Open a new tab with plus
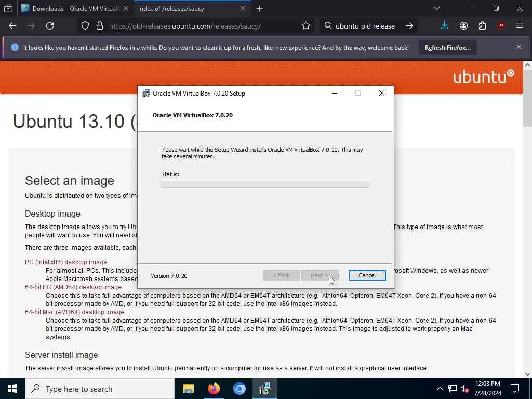532x399 pixels. click(260, 9)
